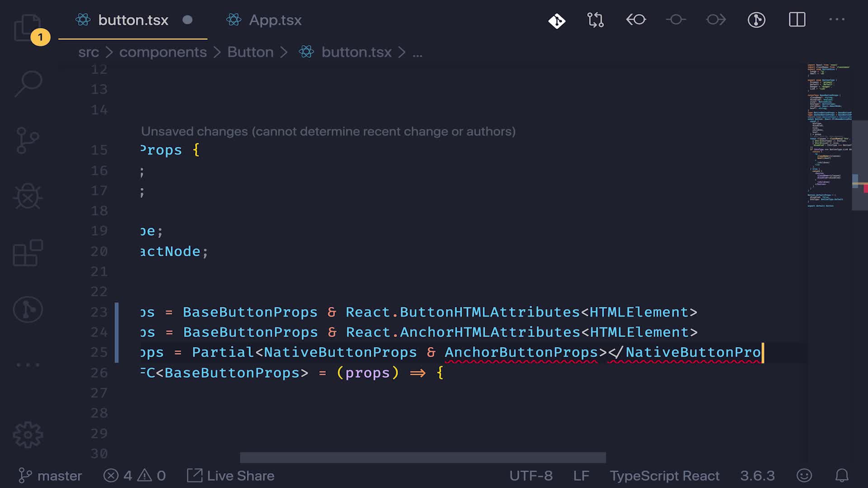Screen dimensions: 868x488
Task: Open the Search view in sidebar
Action: [28, 83]
